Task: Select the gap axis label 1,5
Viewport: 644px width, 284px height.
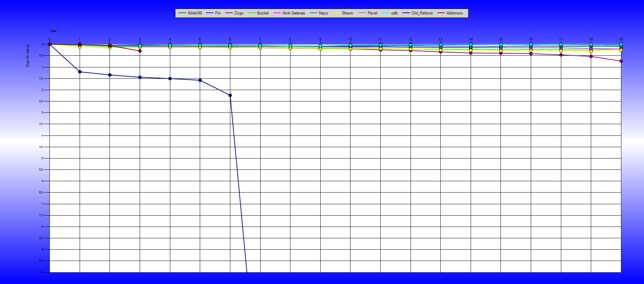Action: 41,78
